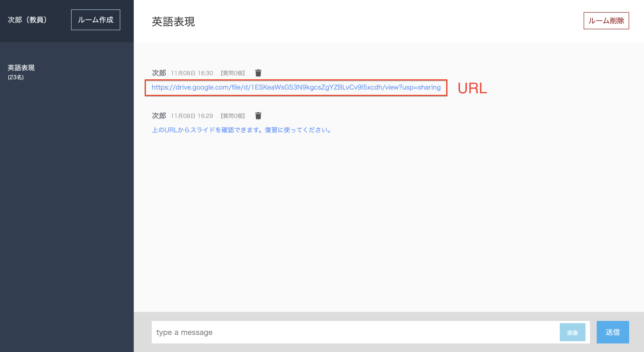Click the ルーム削除 button
The image size is (644, 352).
click(606, 21)
